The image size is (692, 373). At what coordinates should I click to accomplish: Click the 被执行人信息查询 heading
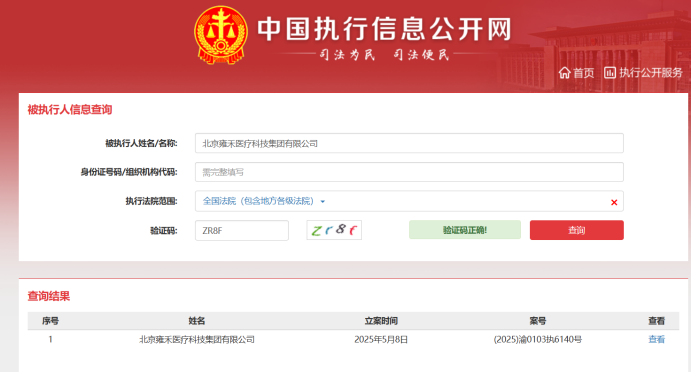point(70,109)
